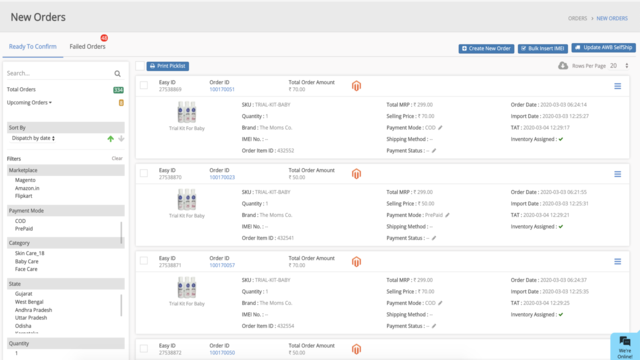Click Magento logo on order 100170051
The width and height of the screenshot is (640, 360).
coord(356,86)
